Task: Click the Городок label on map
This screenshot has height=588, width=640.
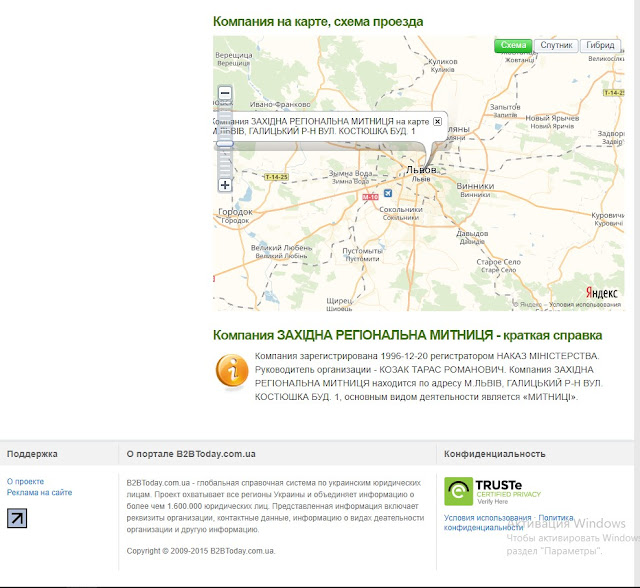Action: pos(236,212)
